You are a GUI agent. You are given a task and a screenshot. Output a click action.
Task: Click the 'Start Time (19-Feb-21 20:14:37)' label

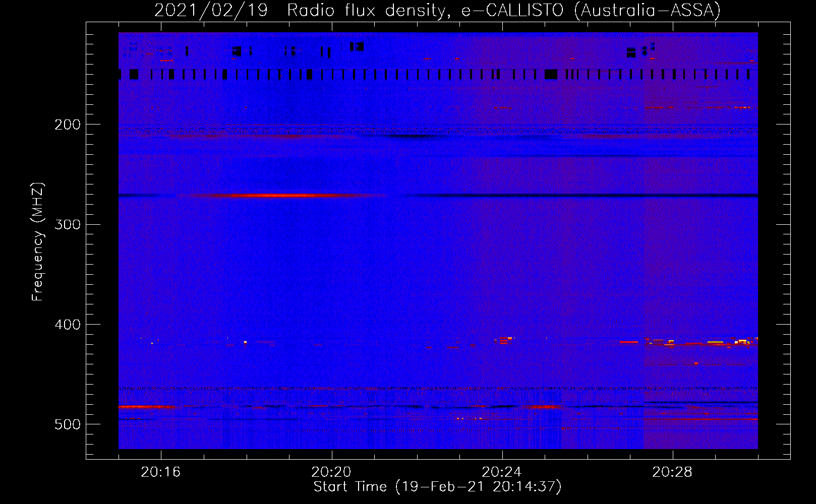point(437,487)
